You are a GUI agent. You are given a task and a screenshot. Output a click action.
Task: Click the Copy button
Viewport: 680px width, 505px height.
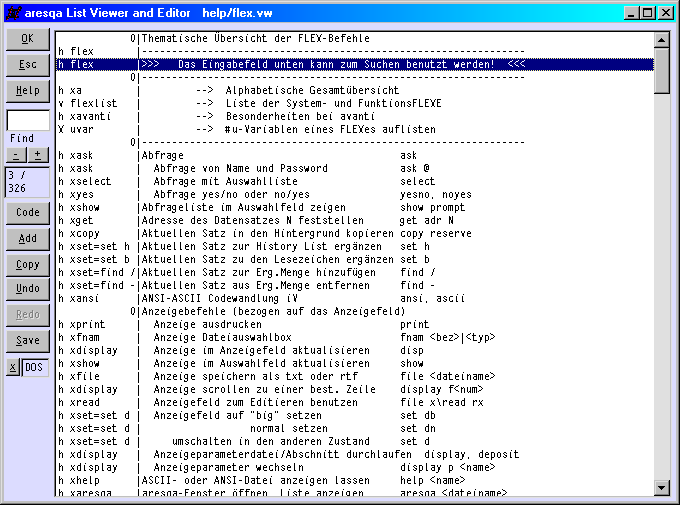(x=27, y=264)
